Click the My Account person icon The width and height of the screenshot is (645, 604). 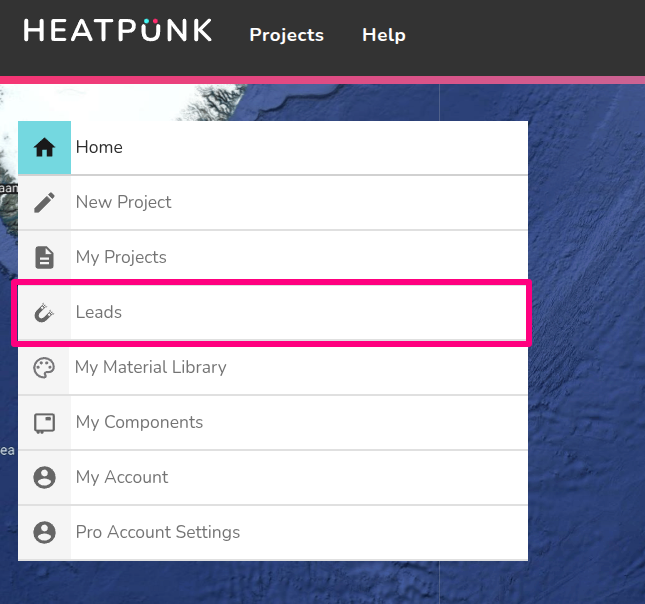pos(44,478)
